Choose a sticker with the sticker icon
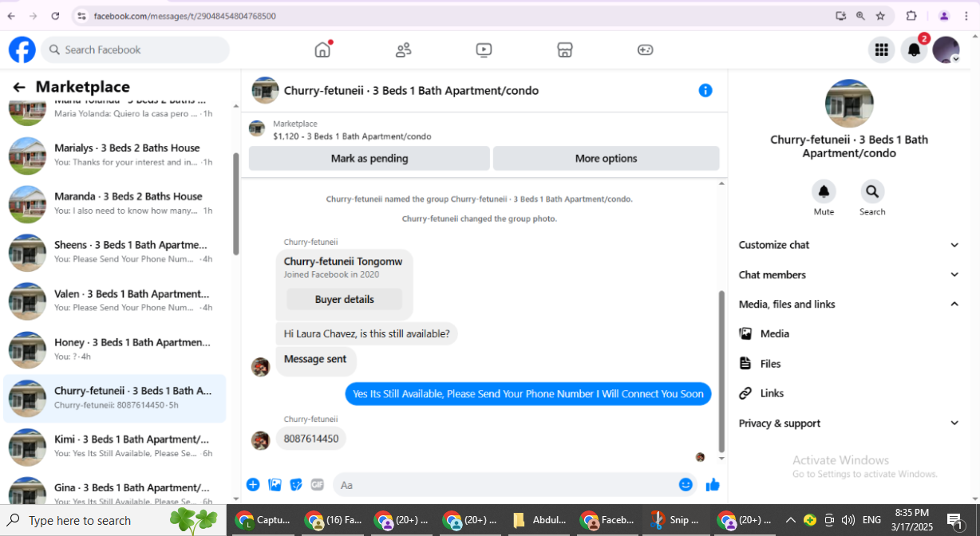The image size is (980, 536). point(296,484)
